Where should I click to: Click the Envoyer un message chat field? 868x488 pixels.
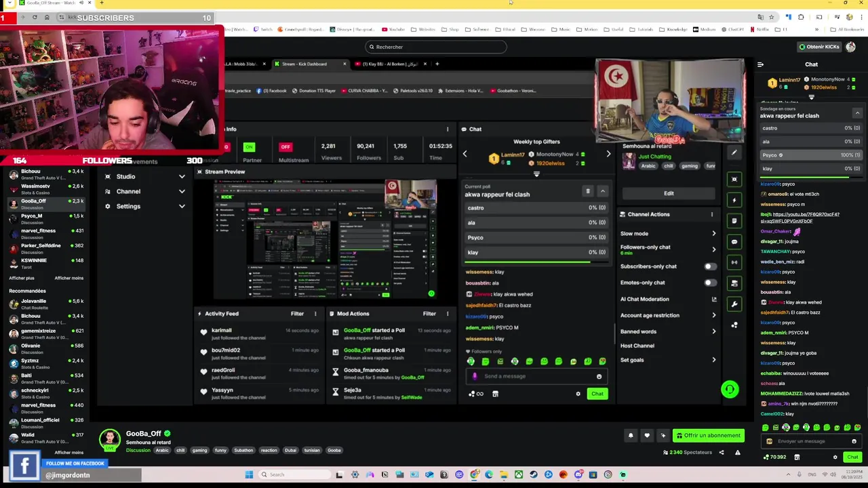(810, 441)
